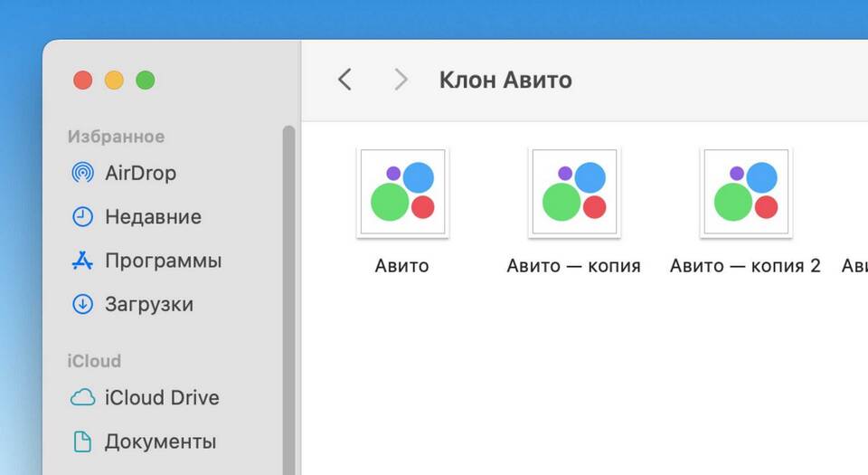The height and width of the screenshot is (475, 868).
Task: Click the Авито — копия 2 name label
Action: [x=745, y=266]
